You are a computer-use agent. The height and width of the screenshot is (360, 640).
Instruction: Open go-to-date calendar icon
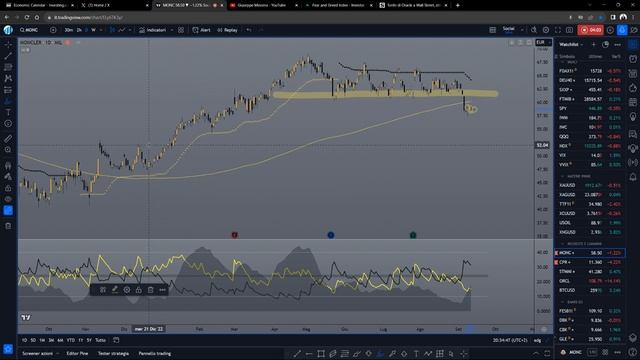point(116,340)
